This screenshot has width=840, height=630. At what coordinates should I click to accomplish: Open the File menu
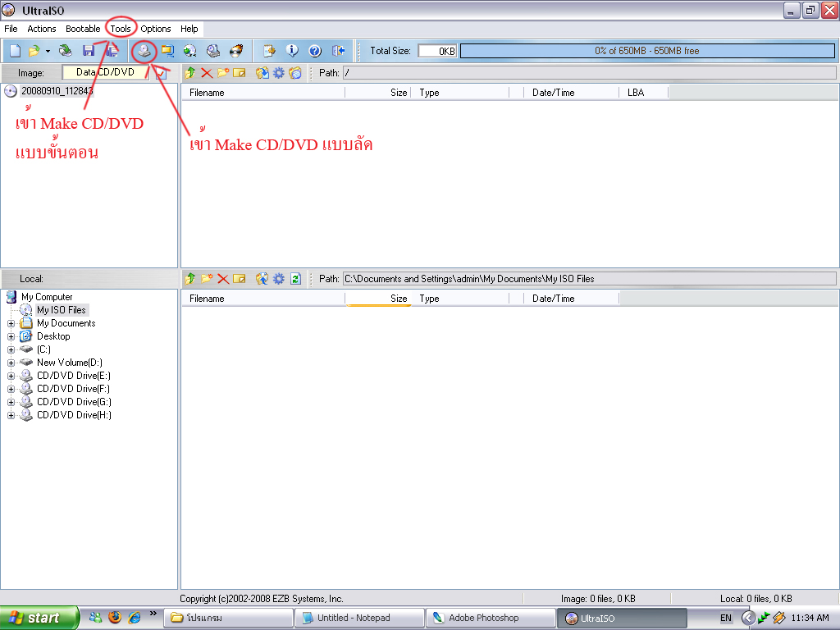[x=11, y=29]
